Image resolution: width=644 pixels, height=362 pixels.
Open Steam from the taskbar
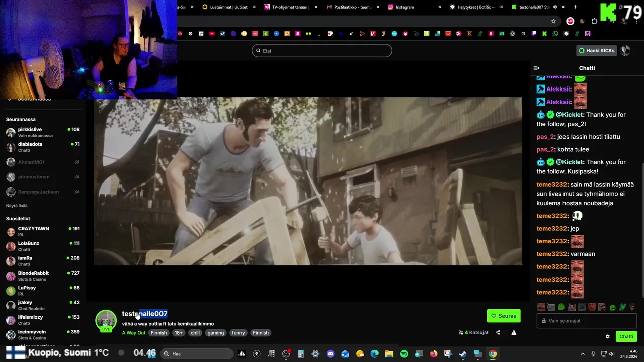point(463,354)
